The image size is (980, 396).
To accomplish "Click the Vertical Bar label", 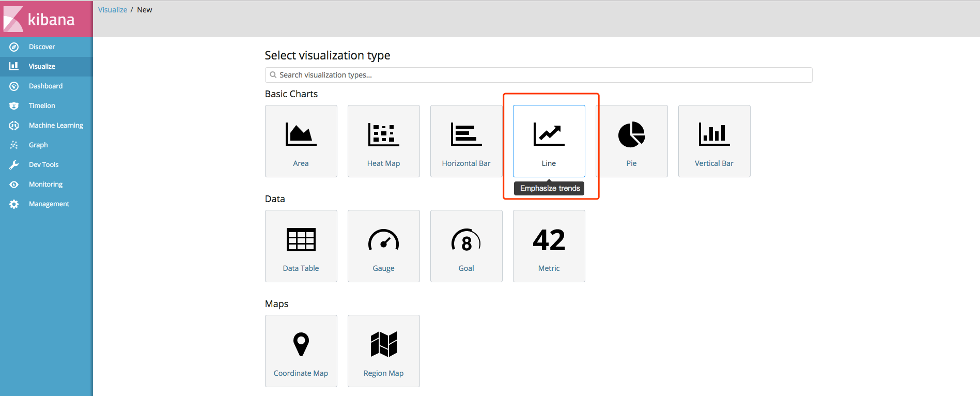I will 714,163.
